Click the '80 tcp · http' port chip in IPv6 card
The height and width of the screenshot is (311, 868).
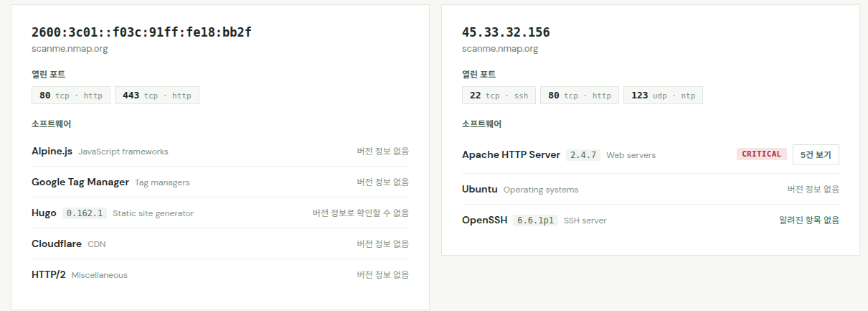click(x=71, y=96)
